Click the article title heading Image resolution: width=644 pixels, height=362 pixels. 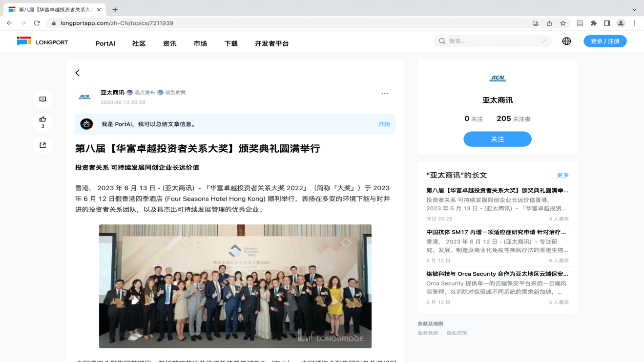click(198, 148)
